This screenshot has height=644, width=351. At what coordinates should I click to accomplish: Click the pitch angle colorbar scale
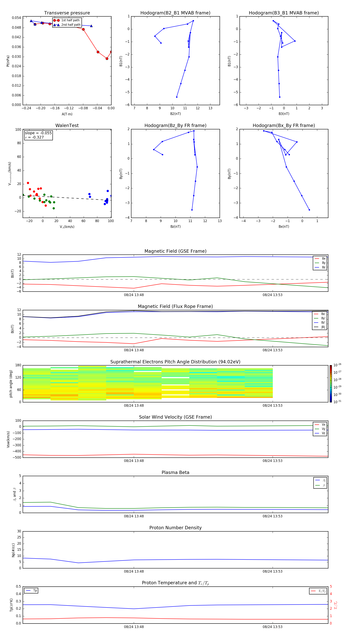pos(331,383)
